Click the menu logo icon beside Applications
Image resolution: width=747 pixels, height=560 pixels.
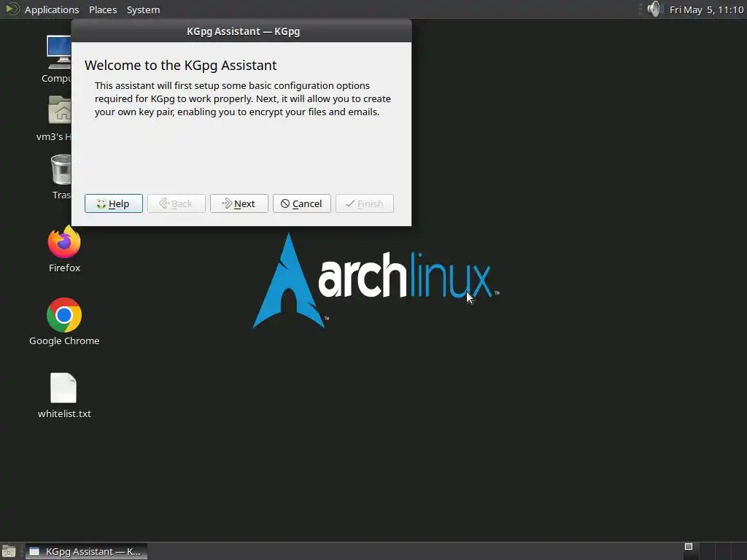tap(12, 9)
